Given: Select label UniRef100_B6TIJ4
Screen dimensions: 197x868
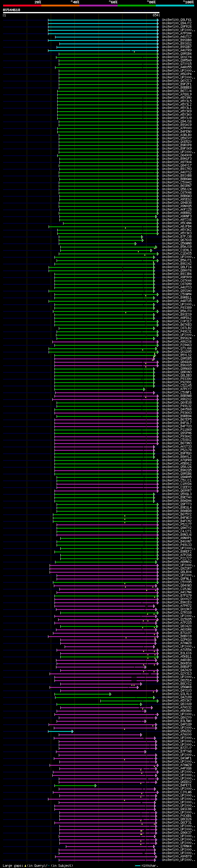Looking at the screenshot, I should (x=177, y=91).
